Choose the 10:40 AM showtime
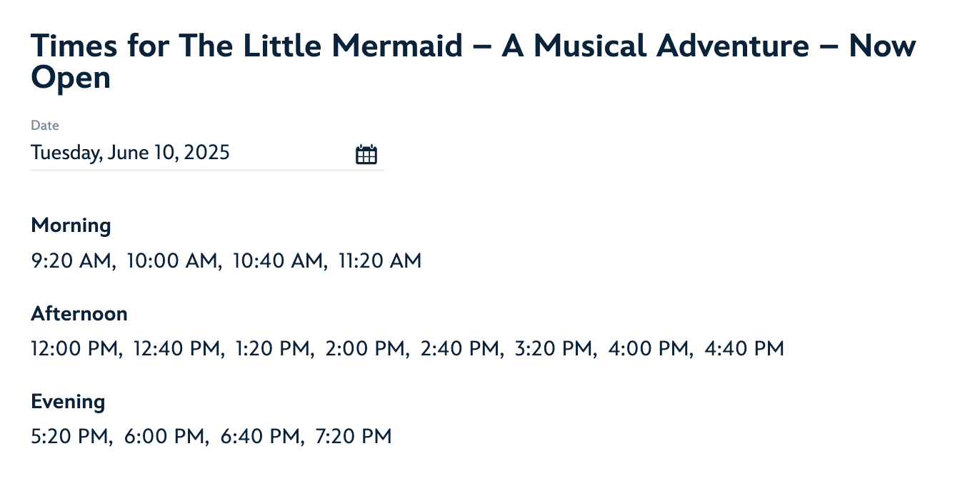The height and width of the screenshot is (491, 980). point(278,261)
